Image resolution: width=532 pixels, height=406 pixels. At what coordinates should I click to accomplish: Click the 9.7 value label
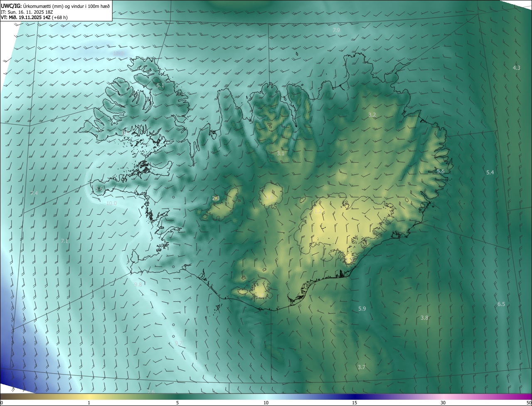(x=179, y=342)
